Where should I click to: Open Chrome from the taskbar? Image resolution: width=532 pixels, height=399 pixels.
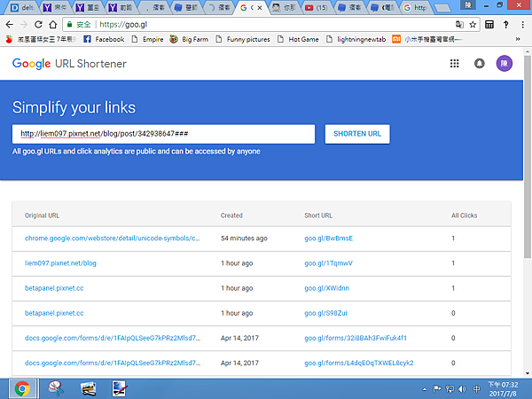click(22, 389)
